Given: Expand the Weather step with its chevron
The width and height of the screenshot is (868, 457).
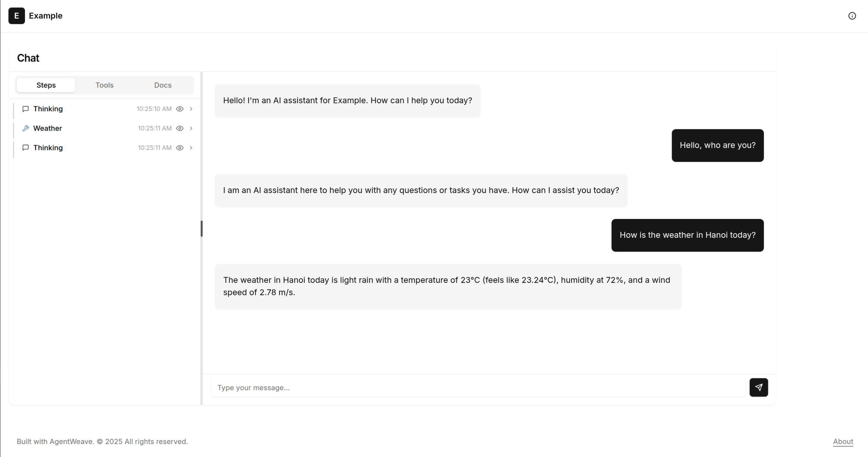Looking at the screenshot, I should click(191, 128).
